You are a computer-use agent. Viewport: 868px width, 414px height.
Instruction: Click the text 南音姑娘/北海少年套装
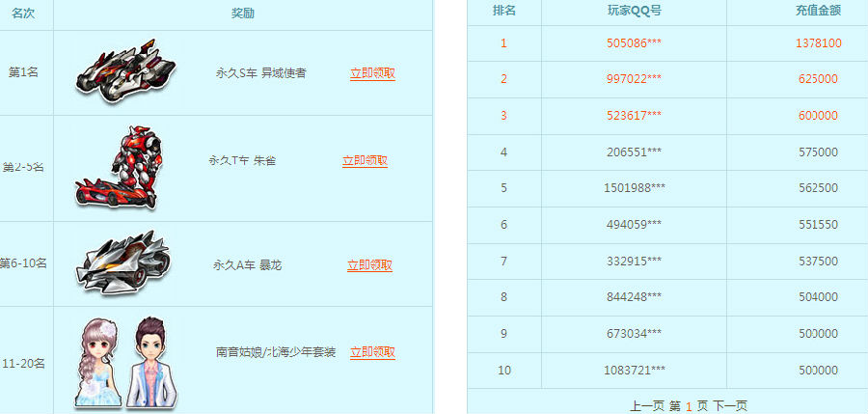coord(276,352)
